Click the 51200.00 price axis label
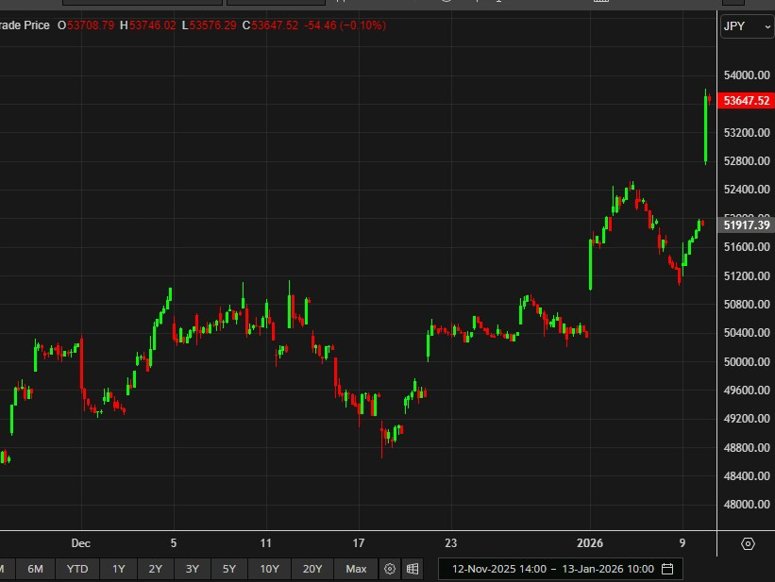 746,276
